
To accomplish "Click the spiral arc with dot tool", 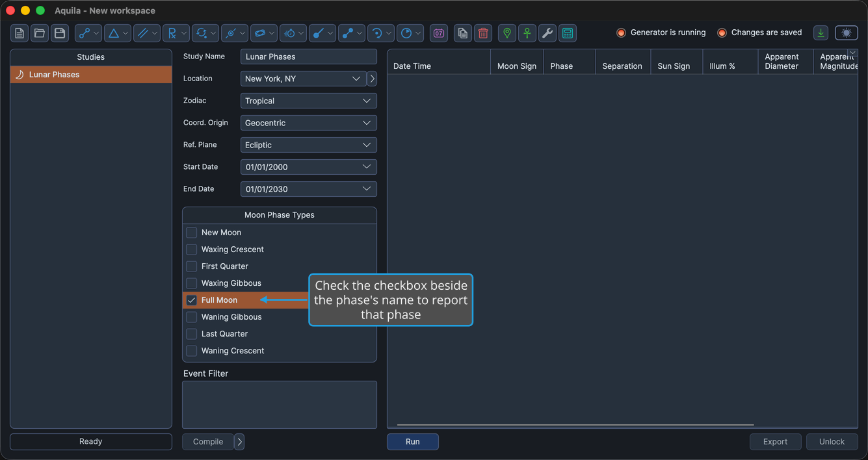I will coord(381,33).
